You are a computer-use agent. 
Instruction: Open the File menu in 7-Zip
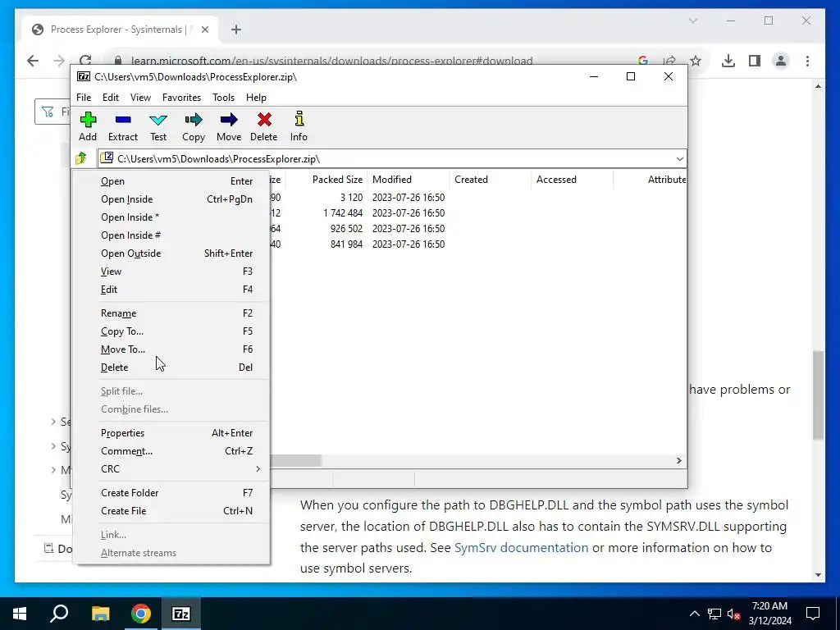(84, 98)
